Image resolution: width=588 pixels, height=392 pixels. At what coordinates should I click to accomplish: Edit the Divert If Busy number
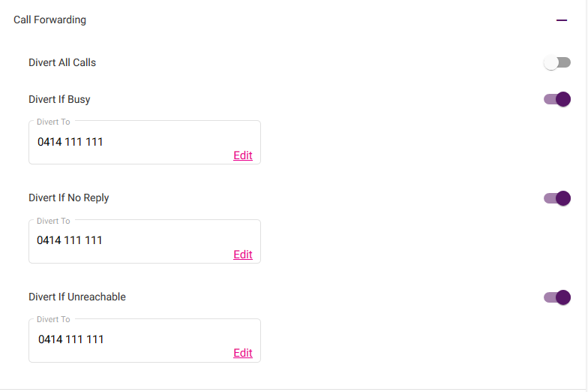[243, 155]
